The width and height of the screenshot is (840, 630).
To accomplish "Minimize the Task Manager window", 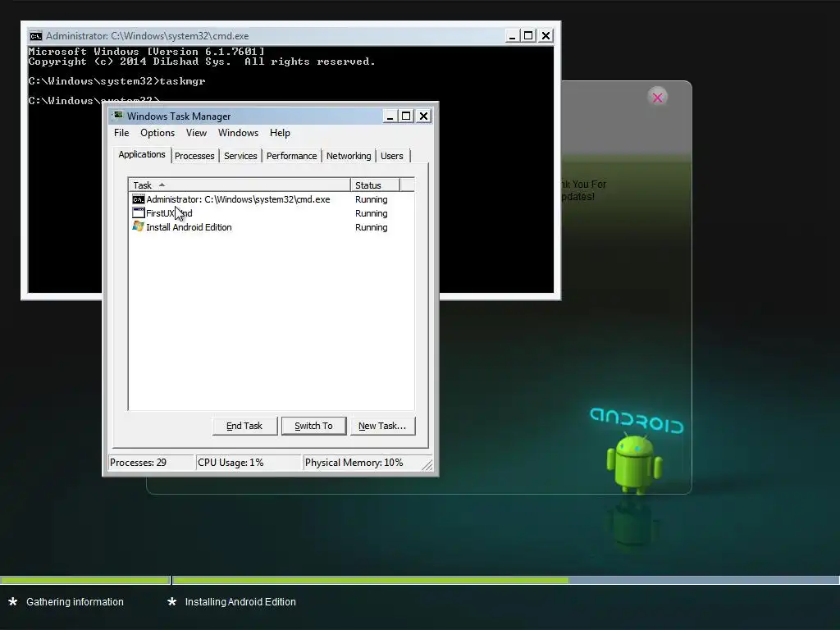I will click(x=390, y=116).
